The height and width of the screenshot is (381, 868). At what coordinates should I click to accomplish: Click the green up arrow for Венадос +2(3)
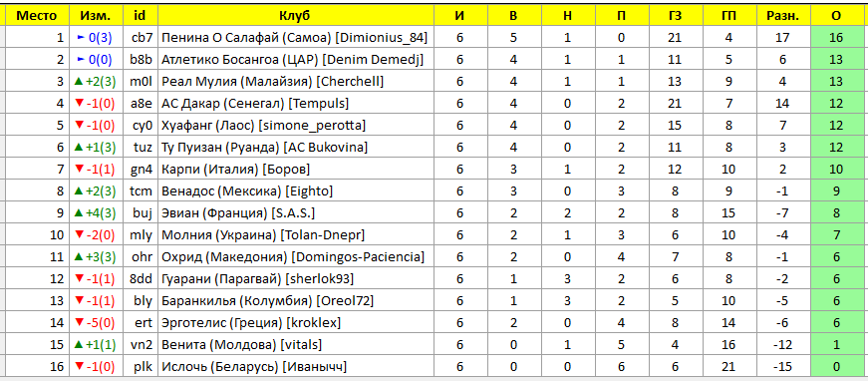coord(79,191)
